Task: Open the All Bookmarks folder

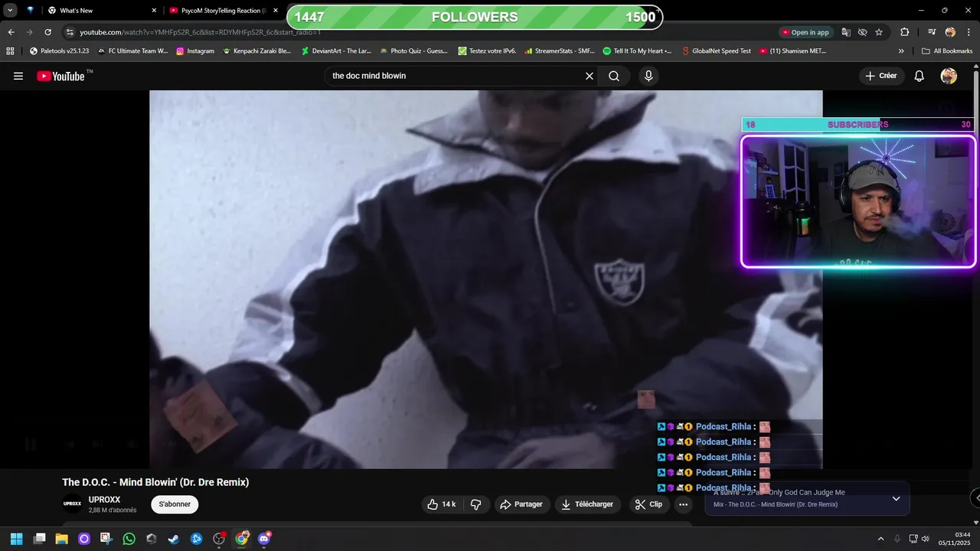Action: click(x=947, y=51)
